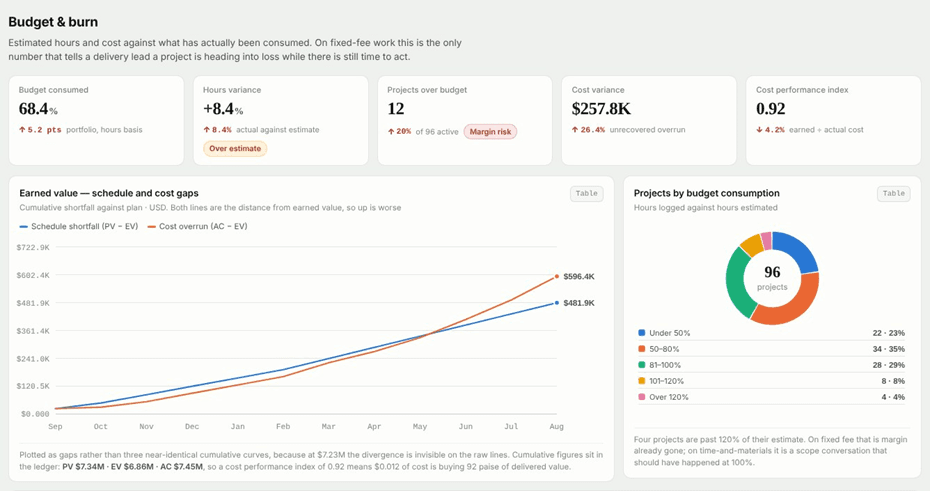Click the 4 · 4% row value
This screenshot has height=491, width=930.
click(x=893, y=397)
